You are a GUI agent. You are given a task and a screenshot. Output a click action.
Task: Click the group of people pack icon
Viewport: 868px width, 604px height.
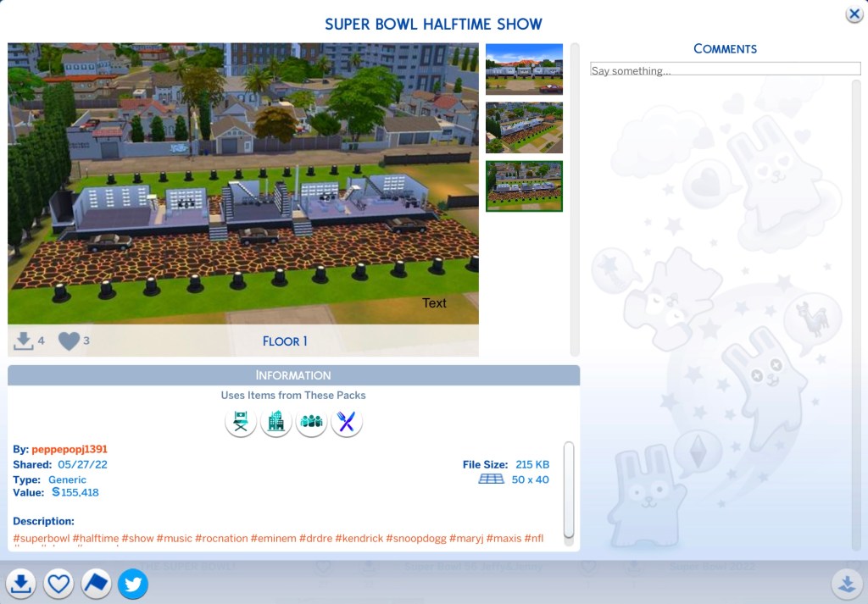coord(312,422)
